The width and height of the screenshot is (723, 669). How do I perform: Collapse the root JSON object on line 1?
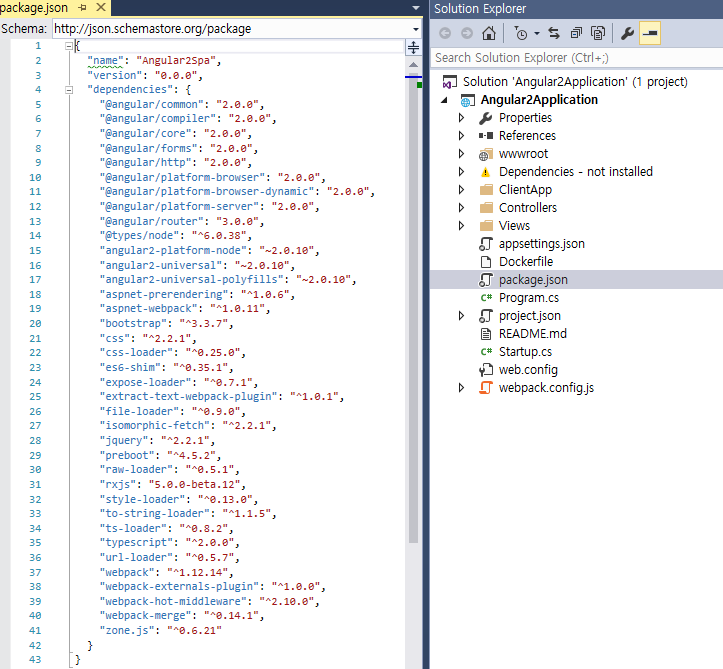click(69, 46)
